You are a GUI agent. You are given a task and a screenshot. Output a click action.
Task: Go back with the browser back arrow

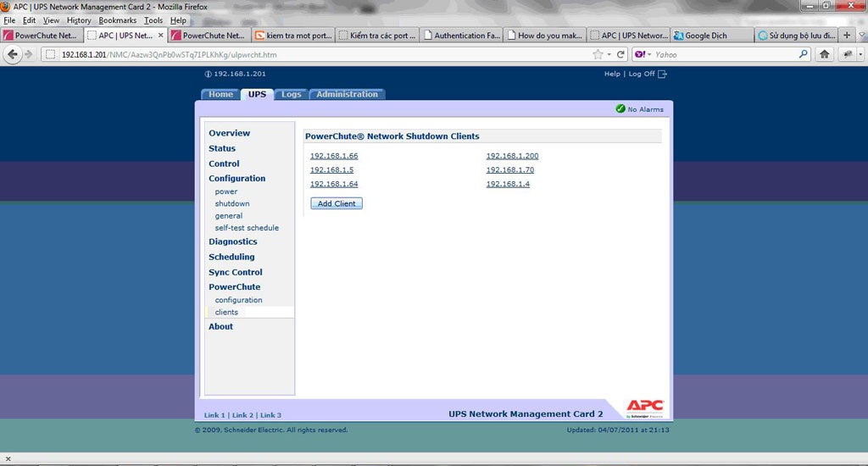click(12, 54)
